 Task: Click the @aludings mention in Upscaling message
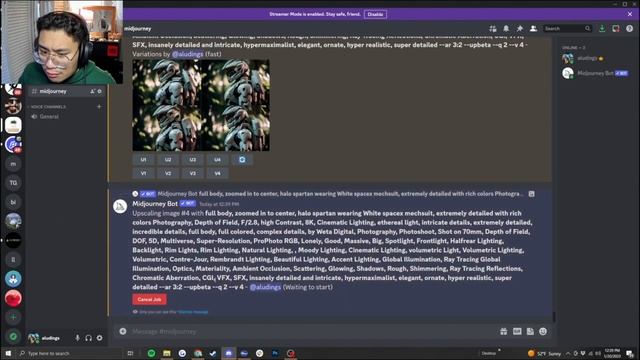click(265, 287)
